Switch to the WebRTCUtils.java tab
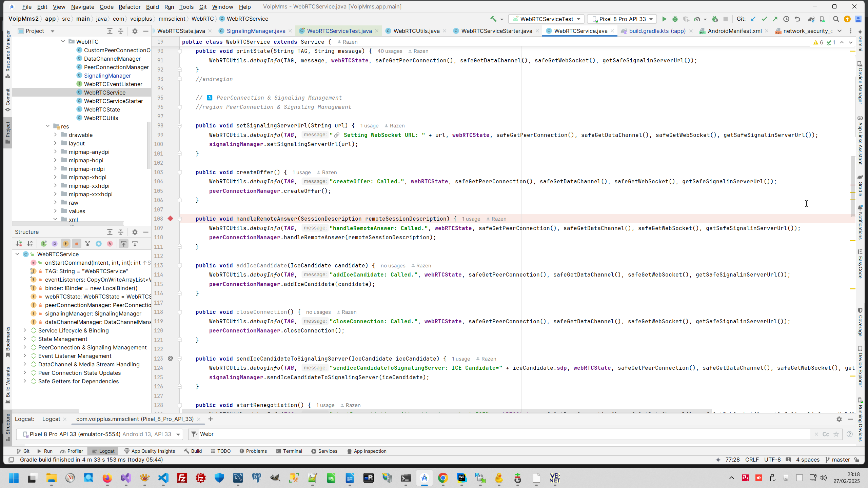The height and width of the screenshot is (488, 868). 416,31
